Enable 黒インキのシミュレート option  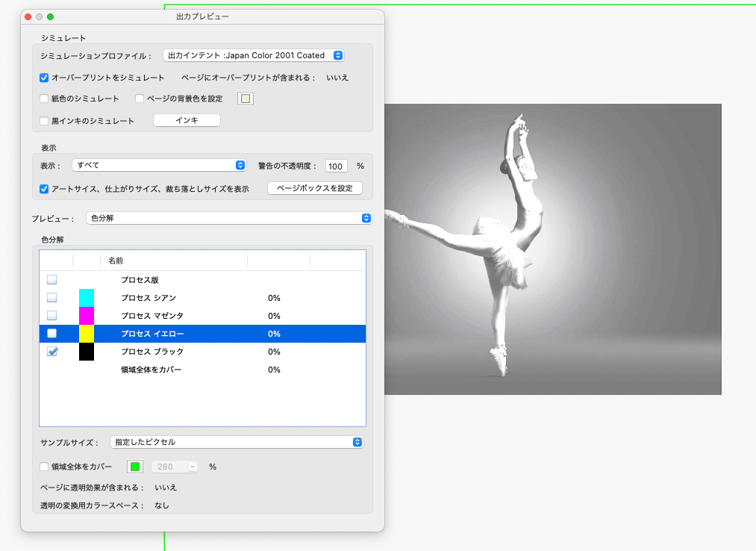[43, 119]
